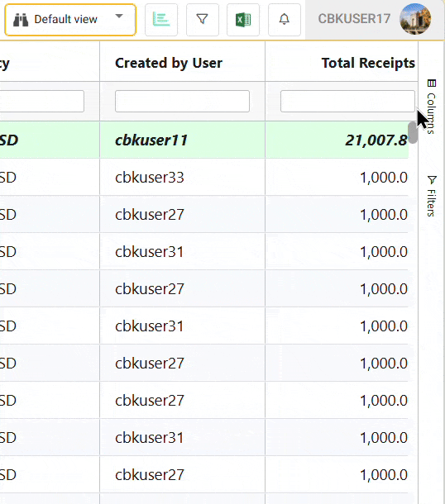Viewport: 445px width, 504px height.
Task: Click the Filters panel funnel icon
Action: (x=432, y=179)
